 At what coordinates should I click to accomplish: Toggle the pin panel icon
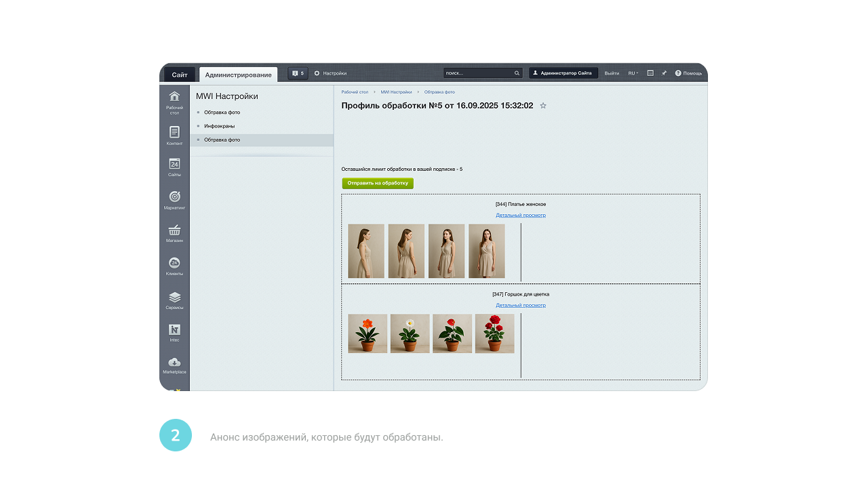coord(664,73)
